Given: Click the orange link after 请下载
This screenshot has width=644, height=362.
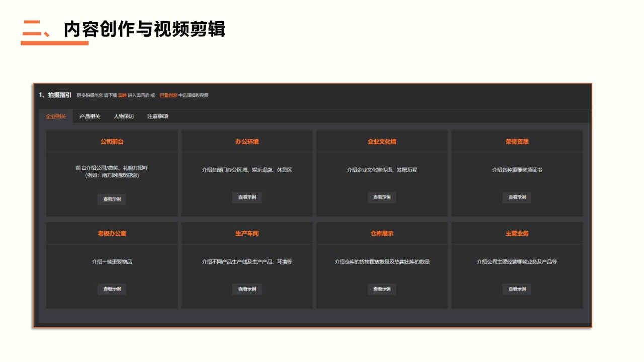Looking at the screenshot, I should point(122,95).
